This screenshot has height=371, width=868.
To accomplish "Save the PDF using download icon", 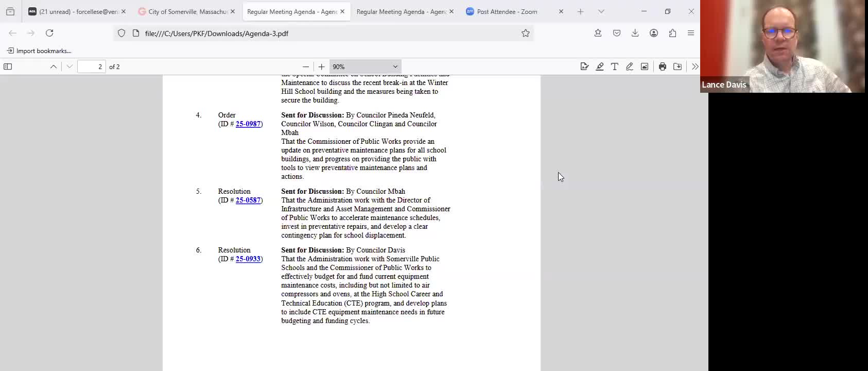I will click(678, 66).
